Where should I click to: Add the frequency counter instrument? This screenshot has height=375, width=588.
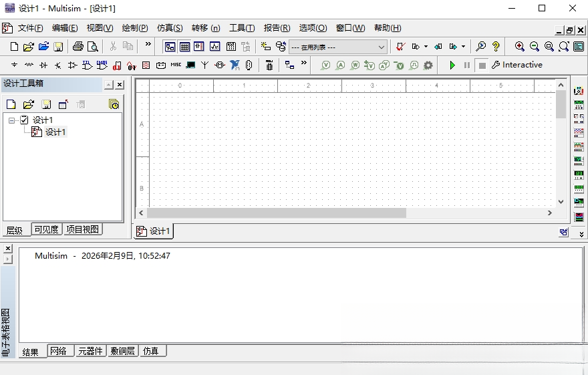(579, 174)
